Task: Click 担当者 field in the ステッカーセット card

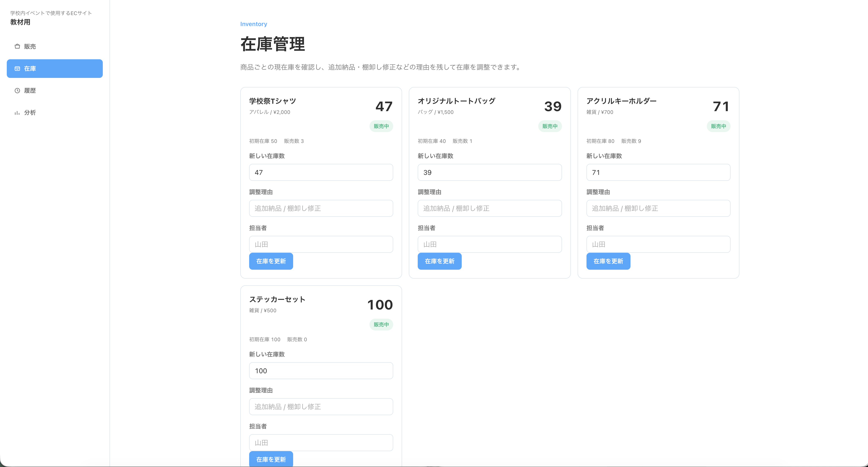Action: point(321,442)
